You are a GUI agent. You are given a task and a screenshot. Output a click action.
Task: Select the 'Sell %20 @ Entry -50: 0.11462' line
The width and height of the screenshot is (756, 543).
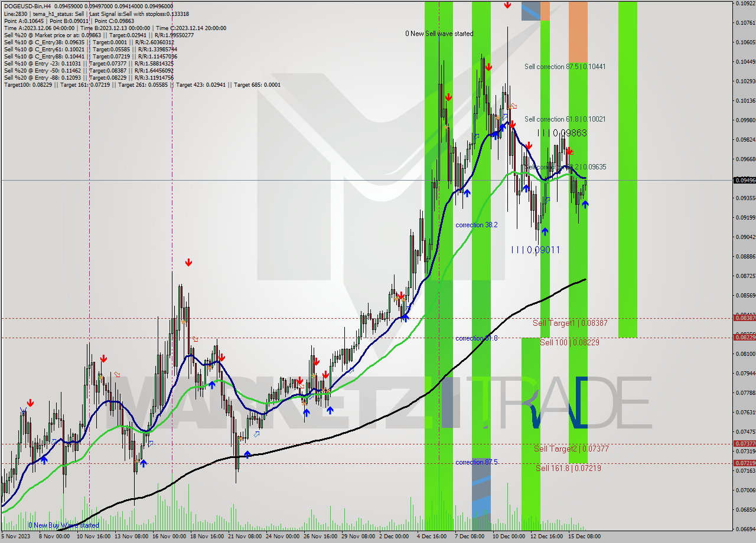coord(89,70)
